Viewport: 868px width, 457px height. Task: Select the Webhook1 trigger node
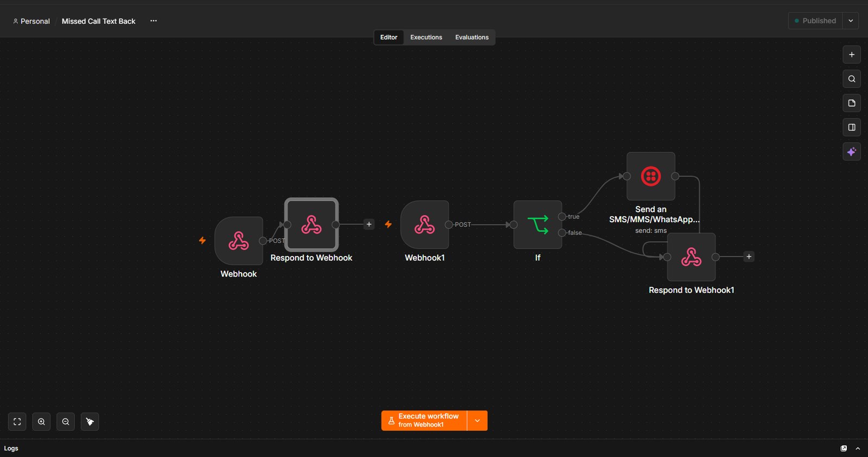(425, 224)
